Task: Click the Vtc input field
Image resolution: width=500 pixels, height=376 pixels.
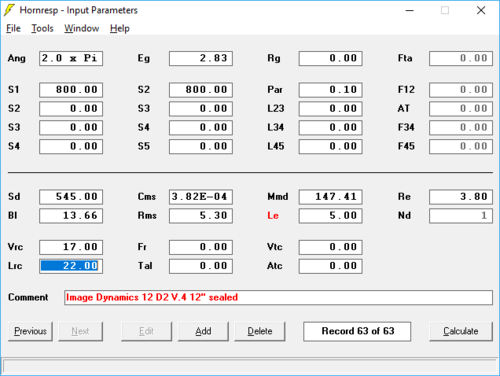Action: (x=330, y=247)
